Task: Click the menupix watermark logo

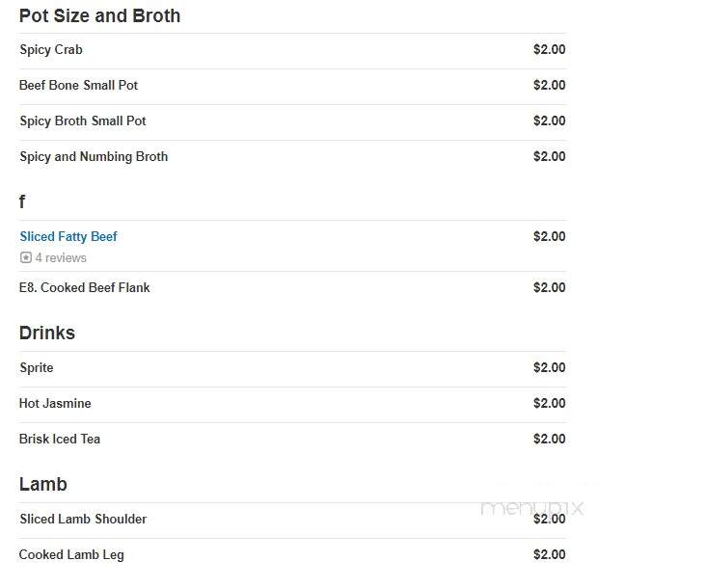Action: coord(532,508)
